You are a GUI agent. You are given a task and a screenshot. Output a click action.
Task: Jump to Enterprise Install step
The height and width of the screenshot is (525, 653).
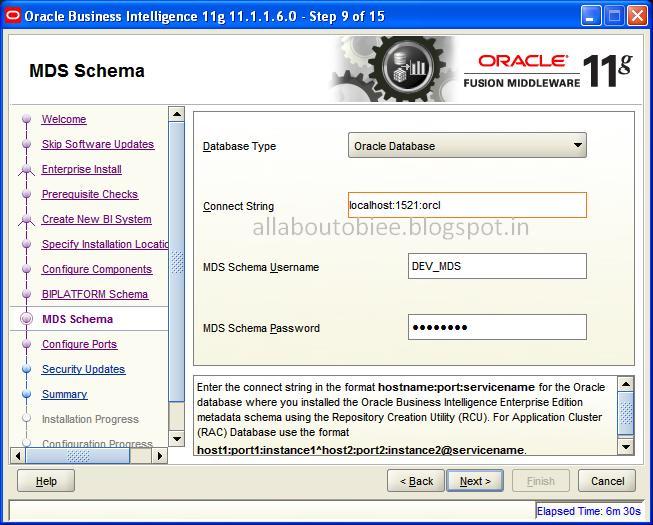pos(82,169)
